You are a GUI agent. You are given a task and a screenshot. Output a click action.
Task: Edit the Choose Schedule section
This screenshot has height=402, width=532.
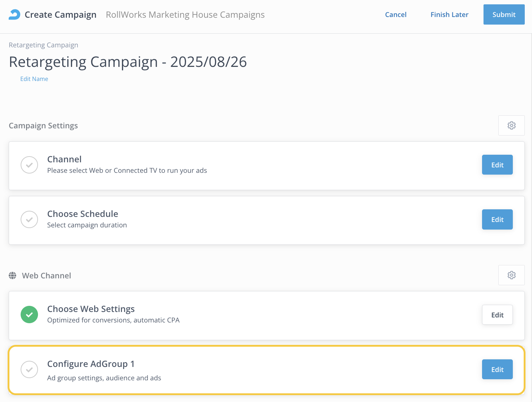(497, 219)
